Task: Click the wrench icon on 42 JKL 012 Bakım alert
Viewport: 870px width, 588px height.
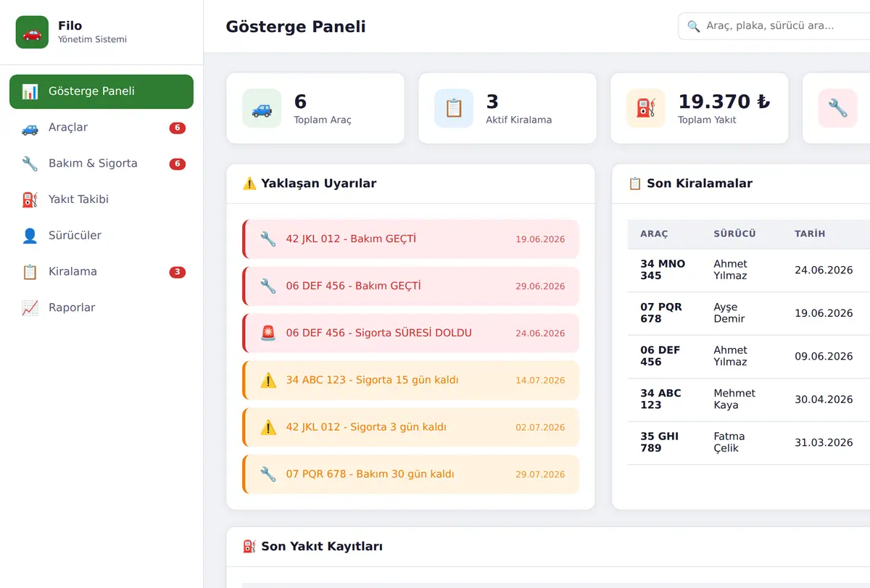Action: point(268,239)
